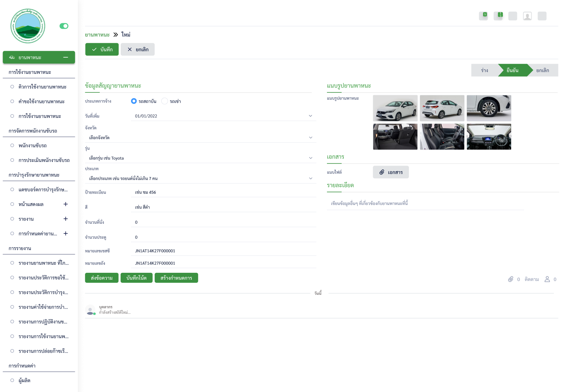Click the vehicle icon in ยานพาหนะ menu
This screenshot has height=392, width=564.
point(12,57)
